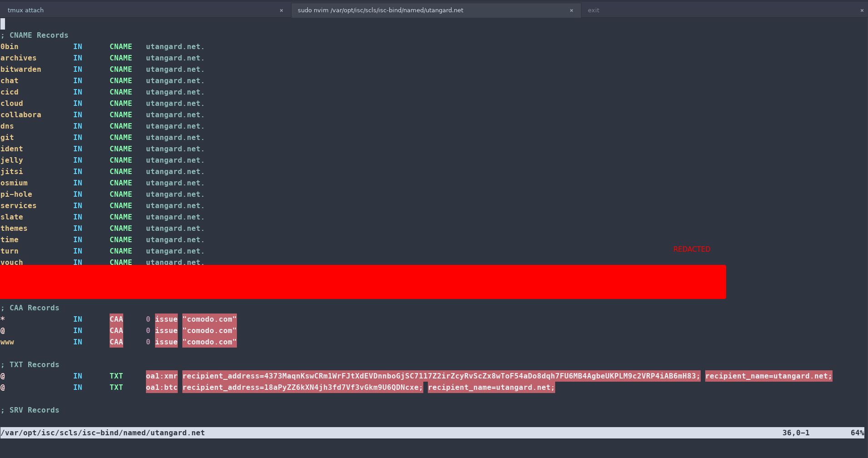Click the 'ident' record name

(12, 149)
